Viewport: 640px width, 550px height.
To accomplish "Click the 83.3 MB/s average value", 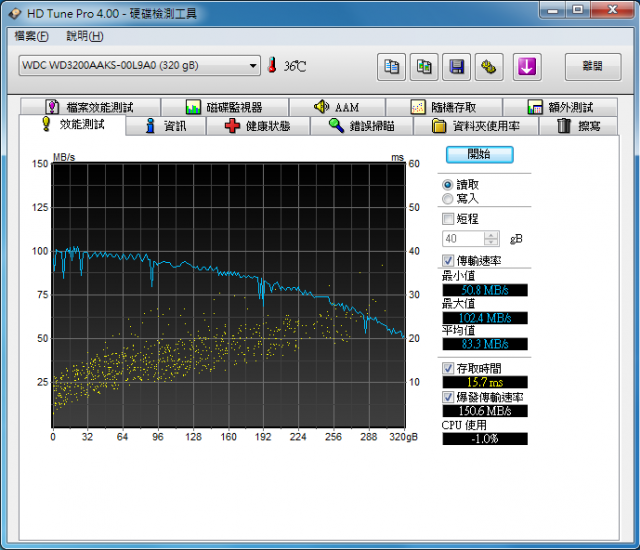I will (485, 344).
